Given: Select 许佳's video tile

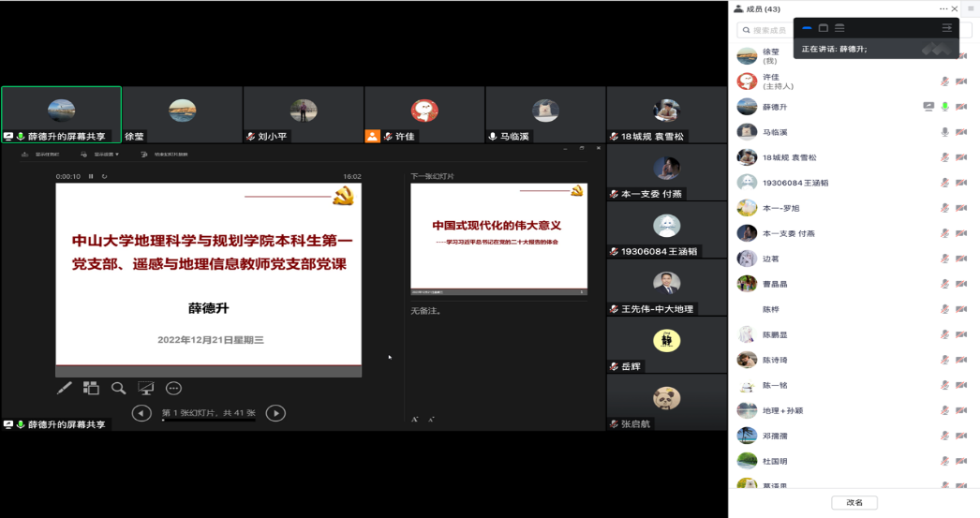Looking at the screenshot, I should [424, 114].
